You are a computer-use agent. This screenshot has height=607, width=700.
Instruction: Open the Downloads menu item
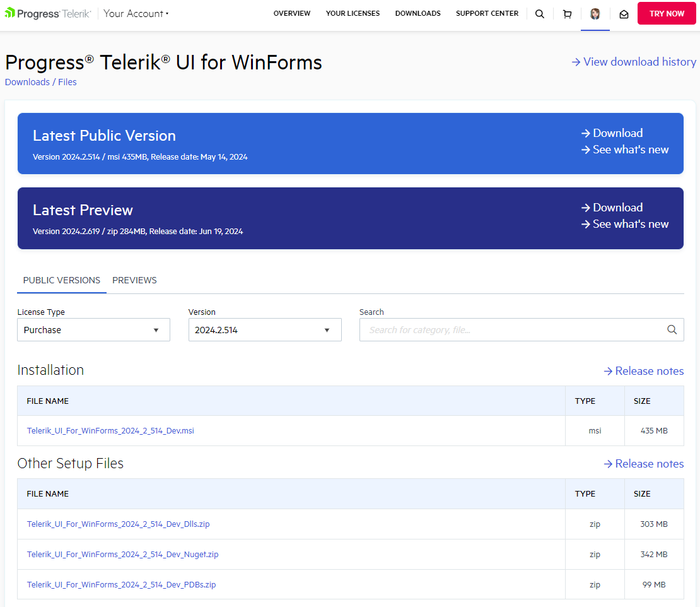417,13
